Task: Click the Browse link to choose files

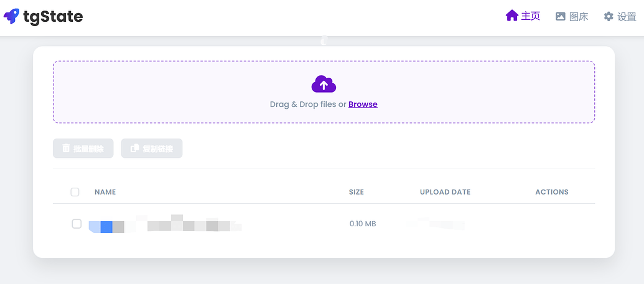Action: 363,104
